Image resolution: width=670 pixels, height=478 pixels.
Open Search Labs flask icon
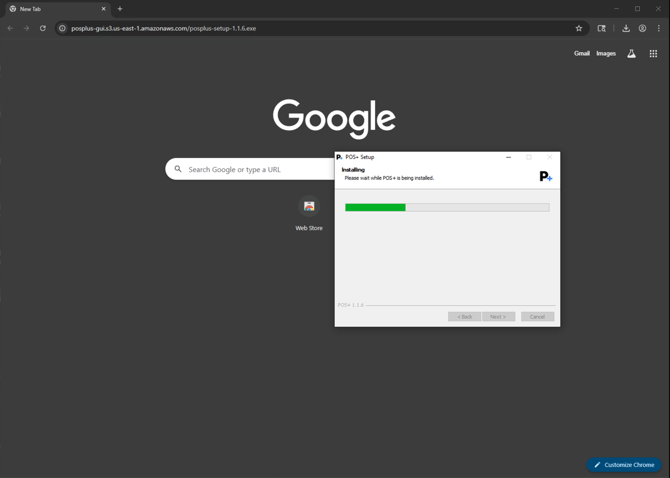[631, 53]
